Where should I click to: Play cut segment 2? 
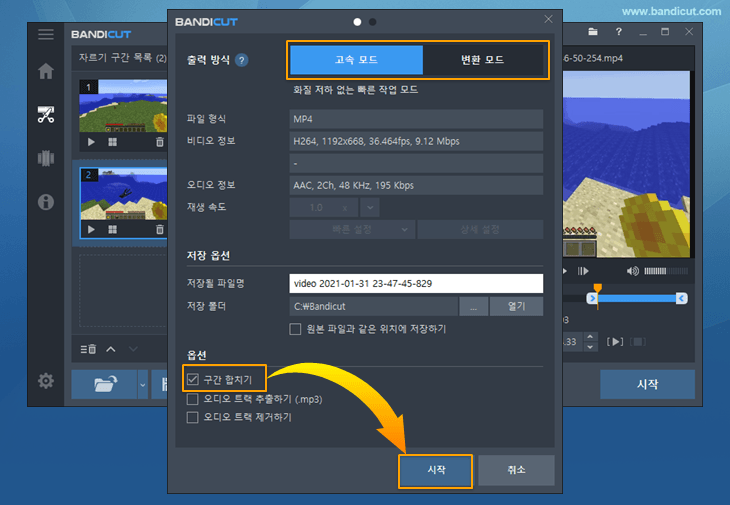coord(91,229)
